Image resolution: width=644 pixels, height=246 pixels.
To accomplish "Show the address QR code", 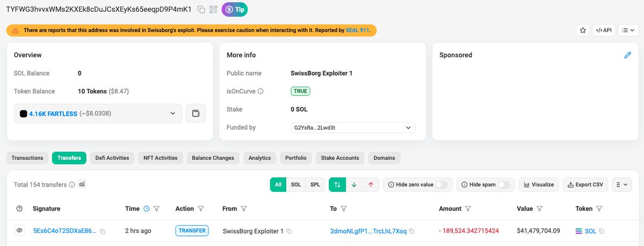I will (214, 9).
